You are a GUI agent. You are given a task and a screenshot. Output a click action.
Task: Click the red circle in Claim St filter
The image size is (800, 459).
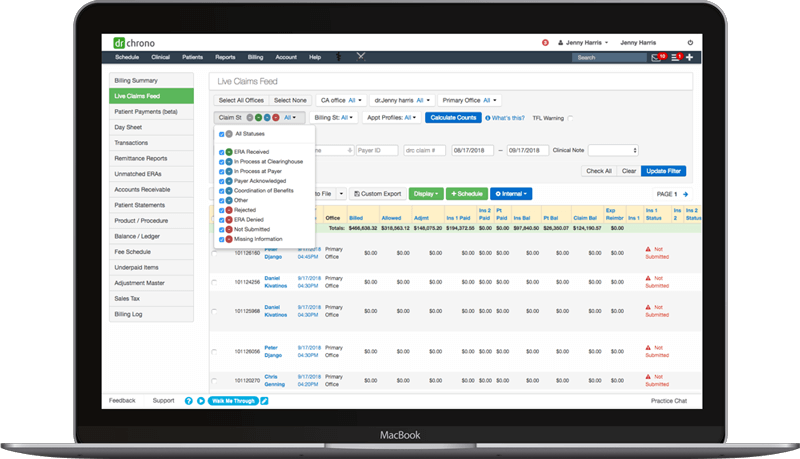276,118
